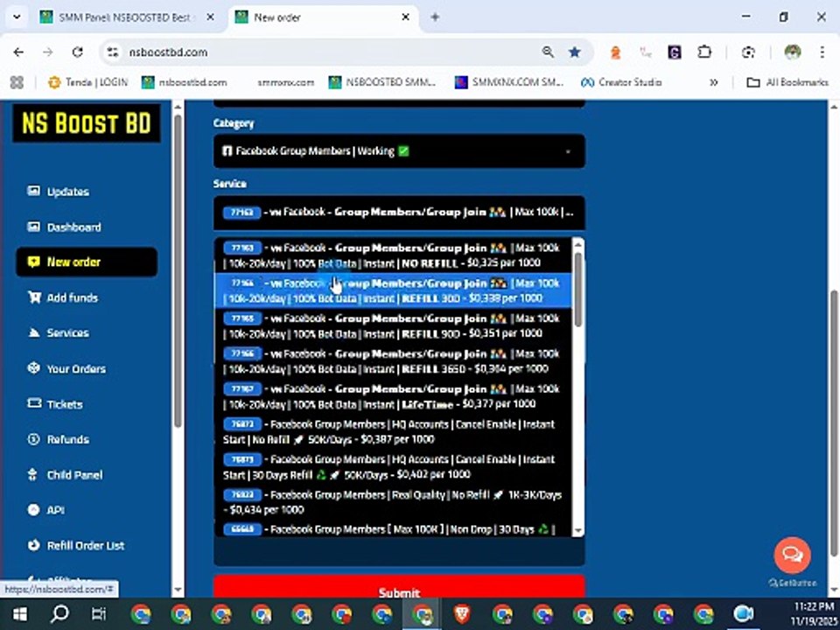Open Tenda | LOGIN bookmark

(x=87, y=82)
